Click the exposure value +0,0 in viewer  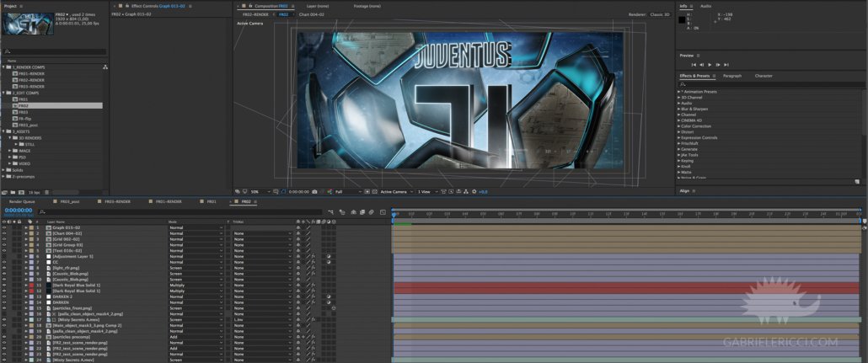tap(483, 191)
